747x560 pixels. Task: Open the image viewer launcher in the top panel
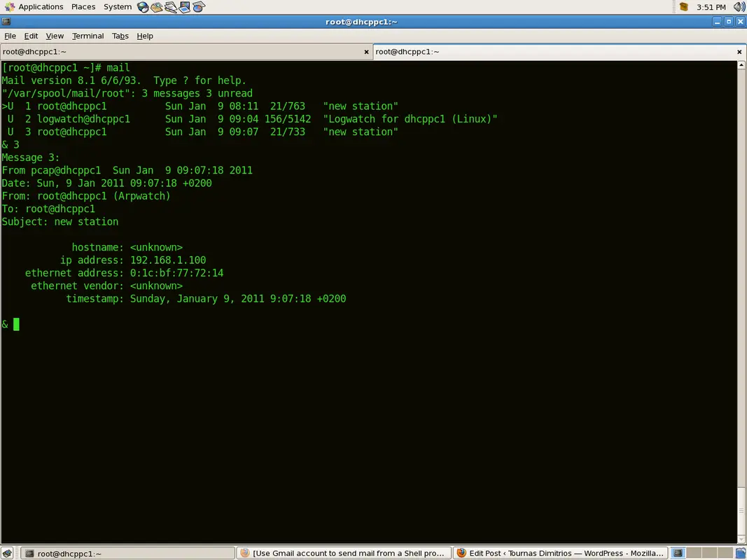(x=184, y=7)
